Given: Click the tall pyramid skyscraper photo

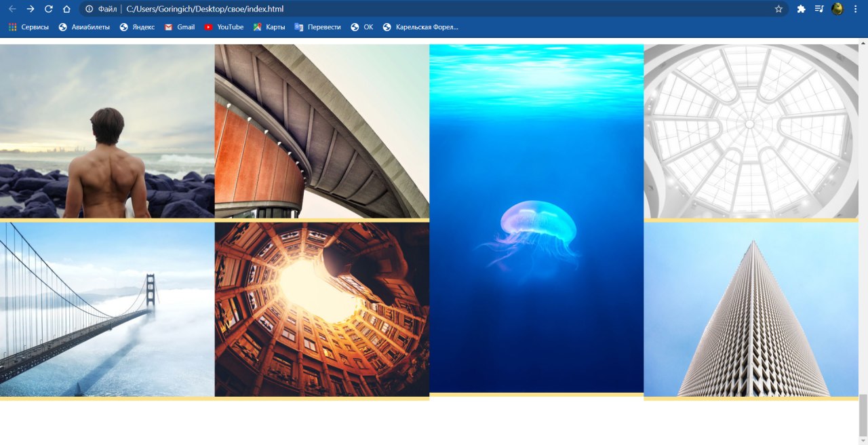Looking at the screenshot, I should [751, 309].
